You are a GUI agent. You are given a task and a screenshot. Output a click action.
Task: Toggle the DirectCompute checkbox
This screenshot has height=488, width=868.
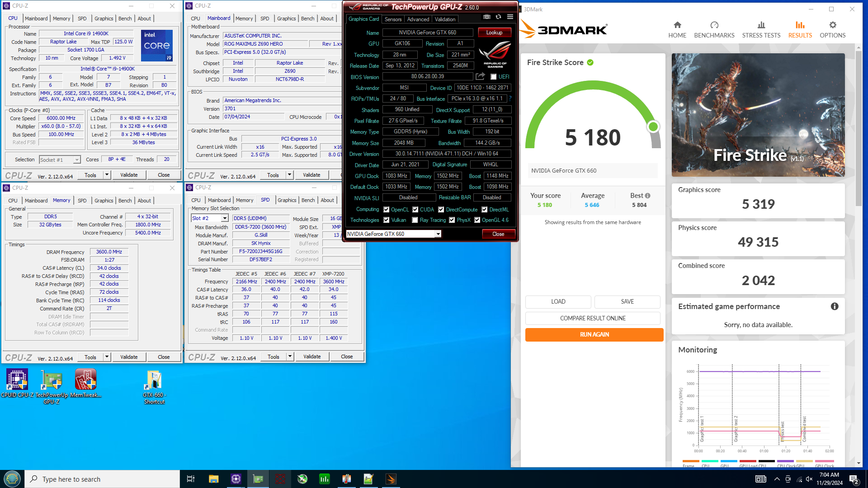pos(441,210)
